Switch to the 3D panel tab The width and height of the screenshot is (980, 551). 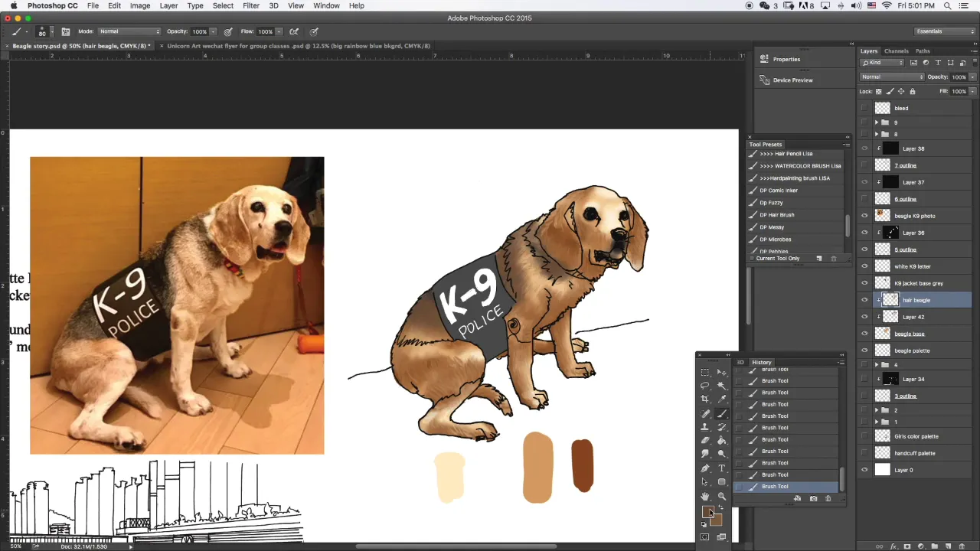tap(740, 362)
